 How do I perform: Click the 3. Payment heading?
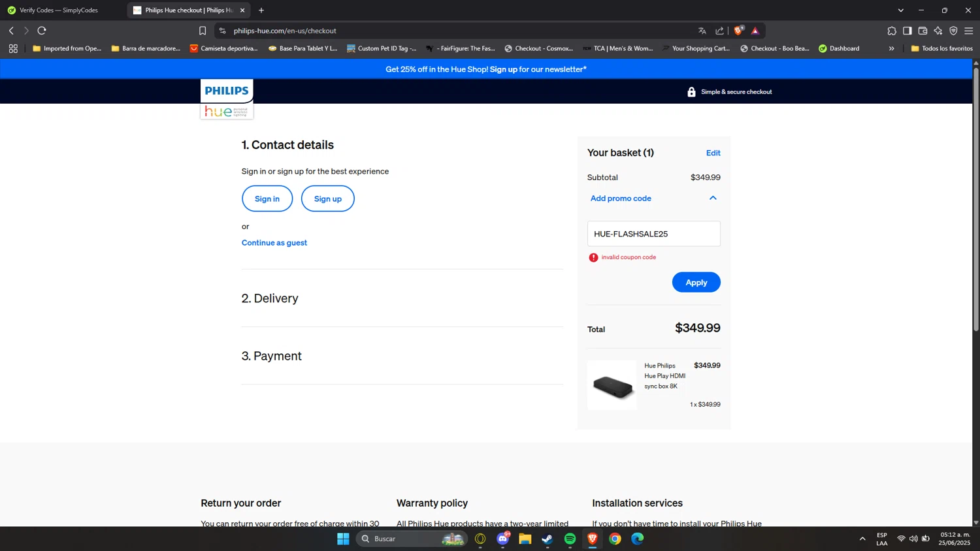[x=272, y=356]
